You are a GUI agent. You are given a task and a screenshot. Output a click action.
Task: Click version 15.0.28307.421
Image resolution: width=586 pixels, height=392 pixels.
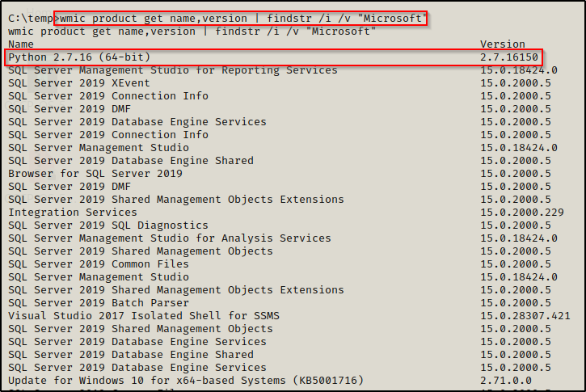(x=525, y=316)
